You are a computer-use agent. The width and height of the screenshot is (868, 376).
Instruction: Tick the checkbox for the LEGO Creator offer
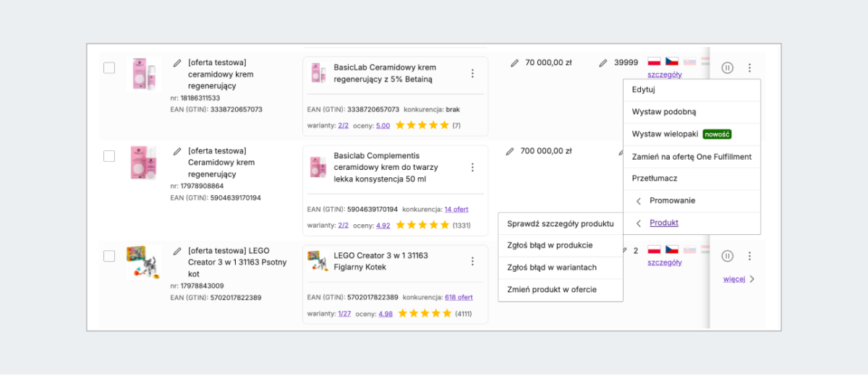[x=109, y=256]
